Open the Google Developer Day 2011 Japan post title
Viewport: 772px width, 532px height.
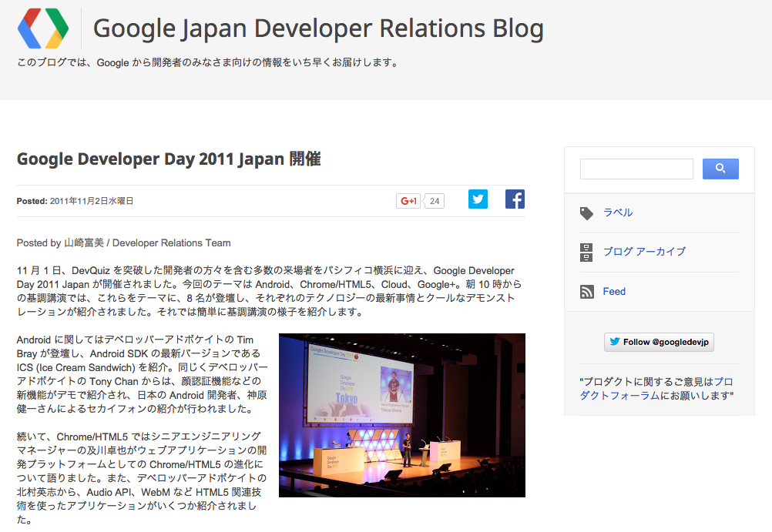[169, 159]
